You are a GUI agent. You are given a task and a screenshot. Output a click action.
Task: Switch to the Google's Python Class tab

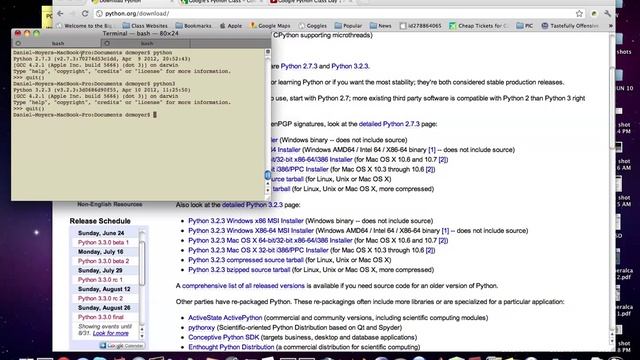pos(222,2)
